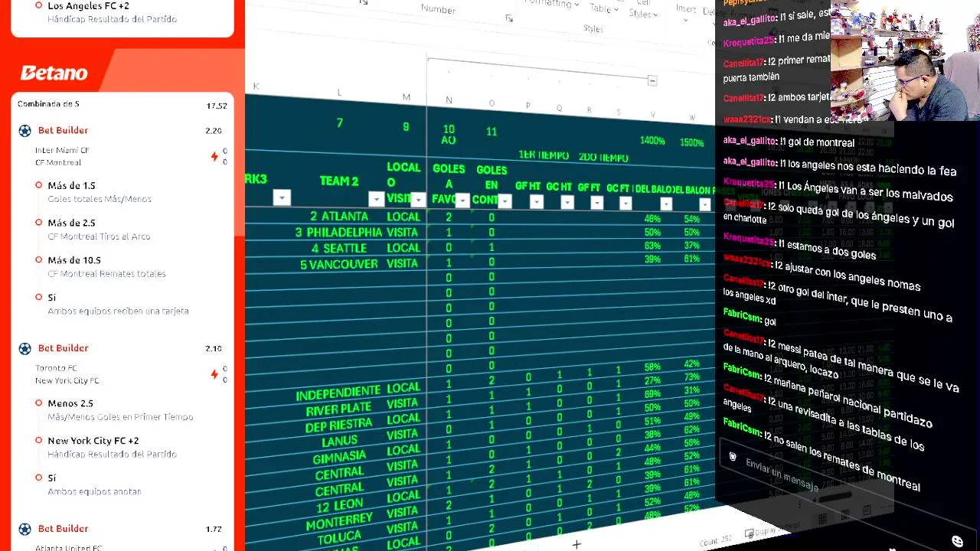Click the Display Settings icon in Excel status bar
The image size is (980, 551).
(x=750, y=533)
